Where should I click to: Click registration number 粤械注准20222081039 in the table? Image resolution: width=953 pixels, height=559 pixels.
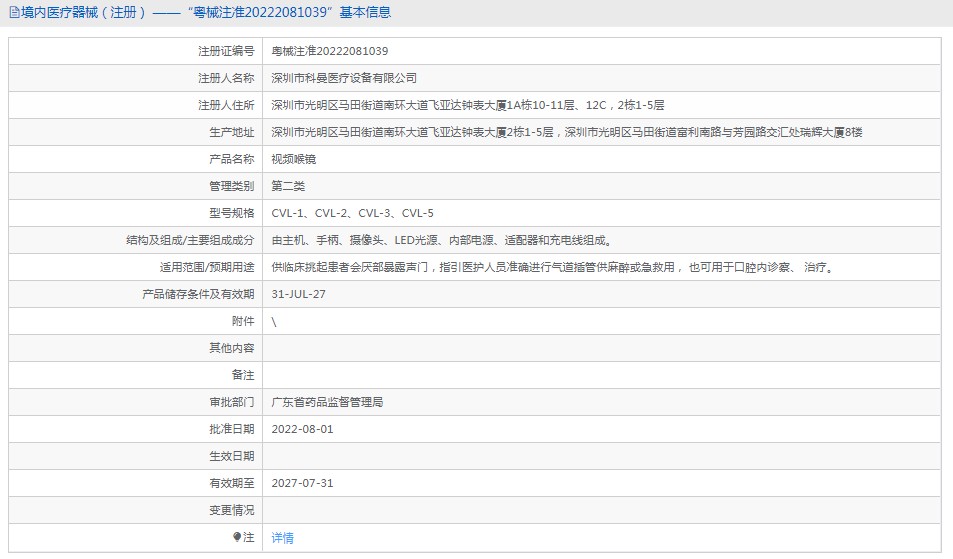[330, 51]
